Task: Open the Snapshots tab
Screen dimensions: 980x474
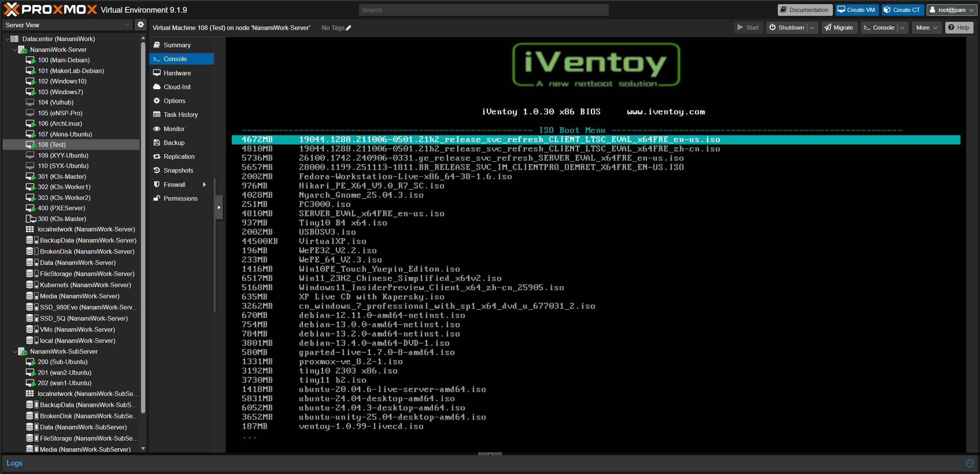Action: coord(181,170)
